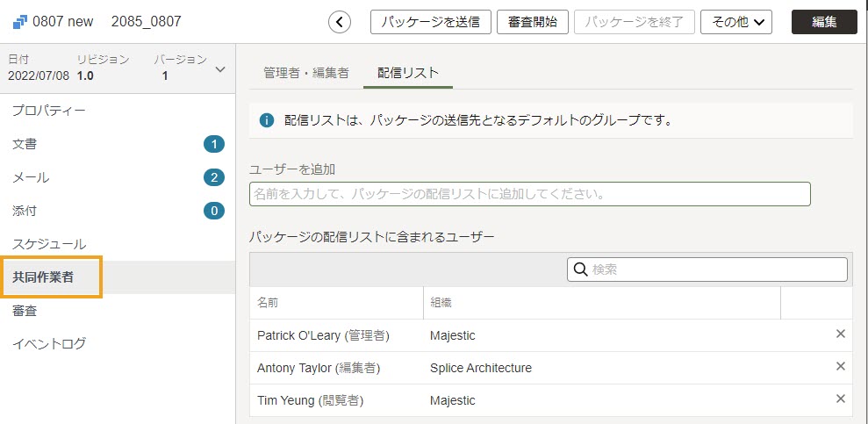
Task: Click the magnifier icon in the search box
Action: [x=580, y=269]
